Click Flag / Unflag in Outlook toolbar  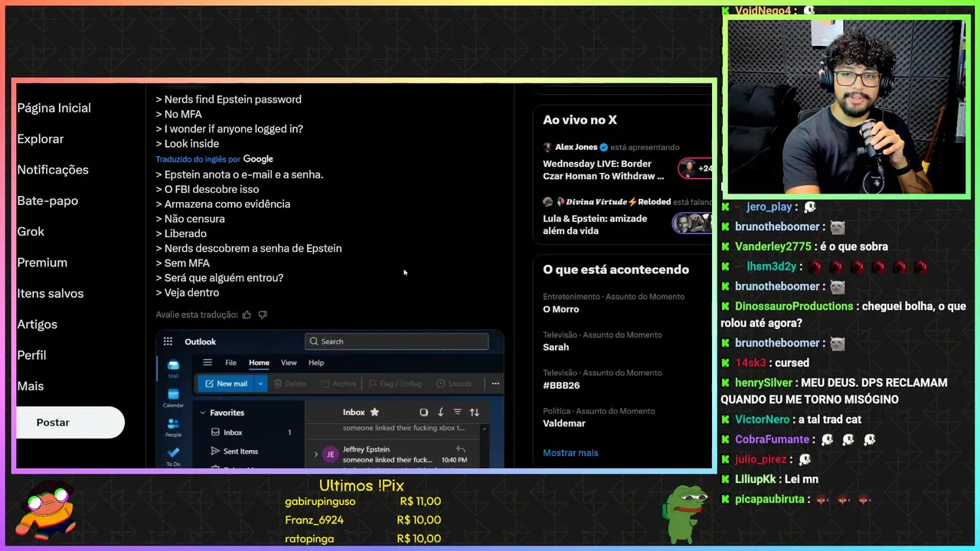pyautogui.click(x=395, y=383)
